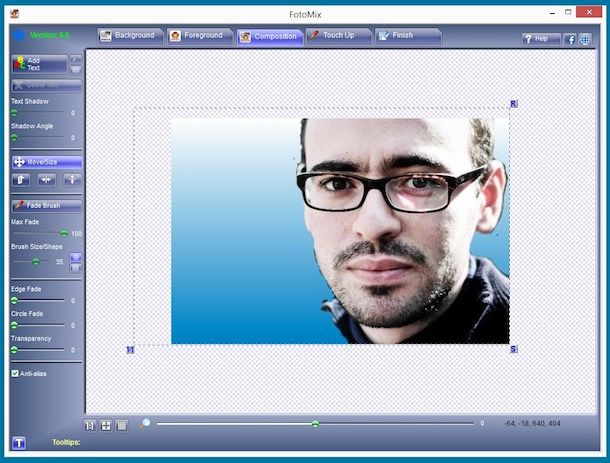
Task: Click the 'Tooltips:' label
Action: tap(66, 442)
